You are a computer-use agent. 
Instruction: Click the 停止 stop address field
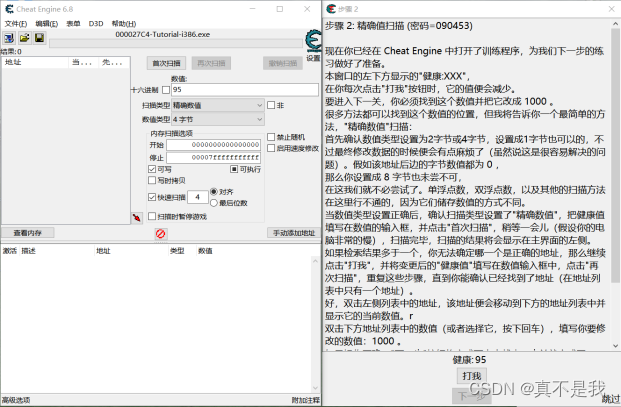pyautogui.click(x=213, y=158)
